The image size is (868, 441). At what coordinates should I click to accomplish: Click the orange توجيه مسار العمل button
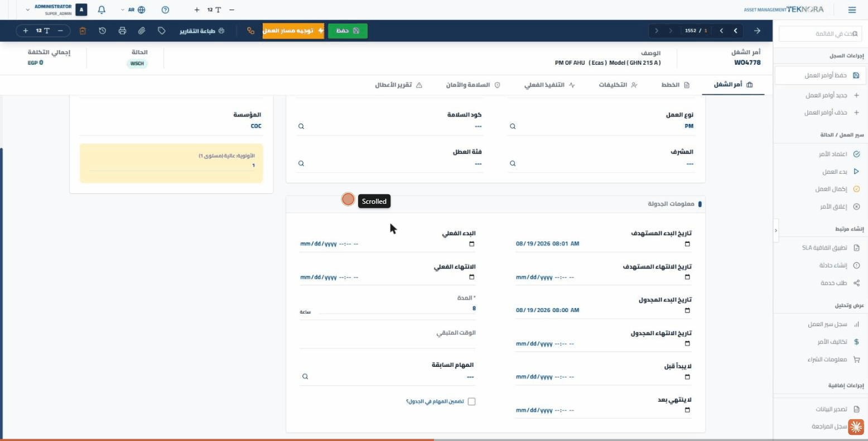(x=293, y=31)
